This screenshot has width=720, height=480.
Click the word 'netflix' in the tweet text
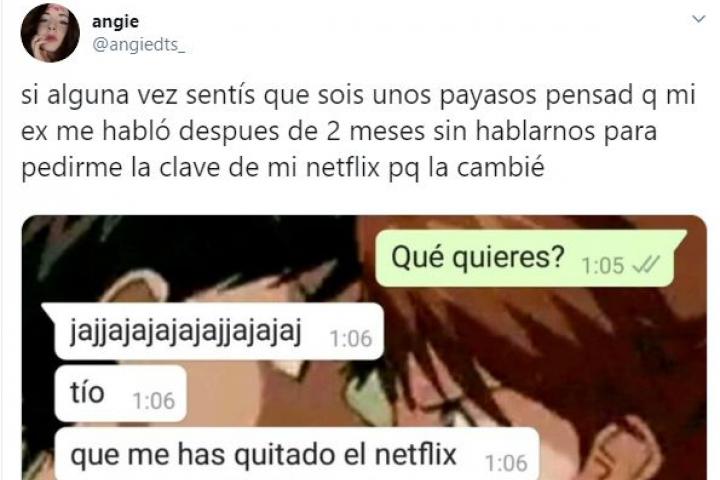pyautogui.click(x=343, y=167)
